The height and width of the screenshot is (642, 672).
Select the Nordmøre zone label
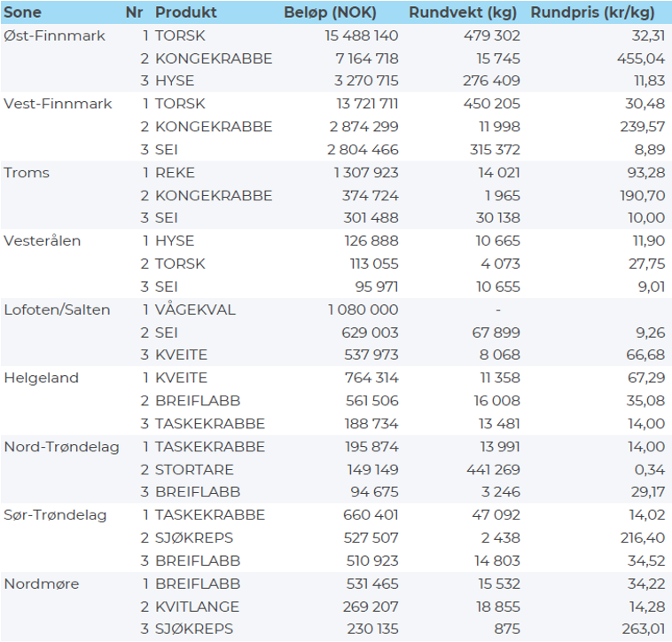39,583
